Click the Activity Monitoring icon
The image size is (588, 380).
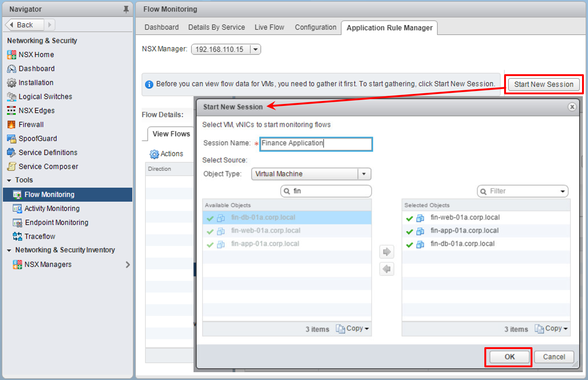[x=17, y=208]
